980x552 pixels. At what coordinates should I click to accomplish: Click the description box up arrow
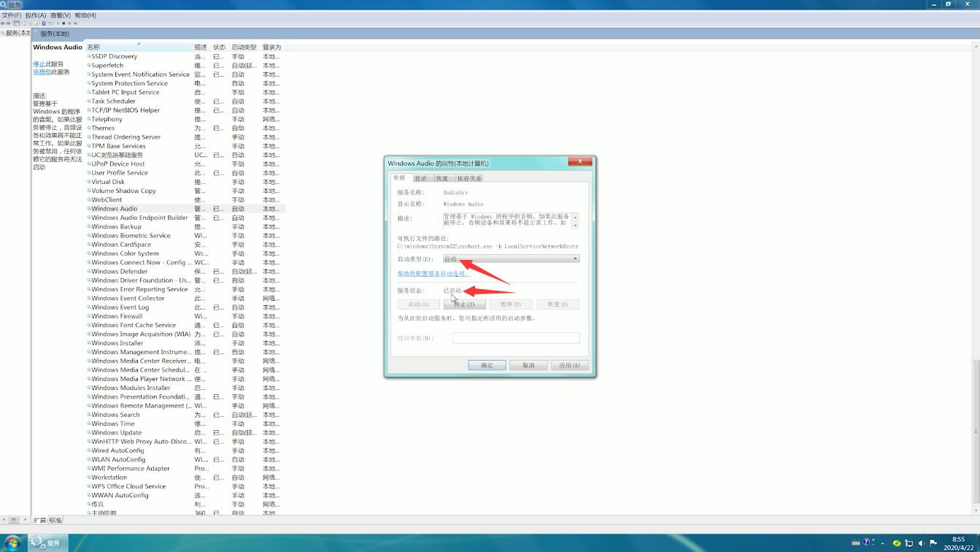tap(575, 217)
